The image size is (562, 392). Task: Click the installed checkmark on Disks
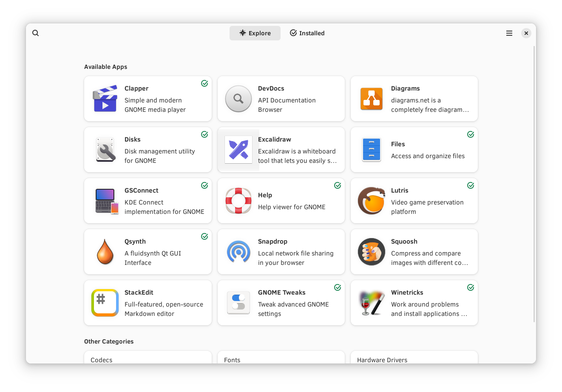204,134
